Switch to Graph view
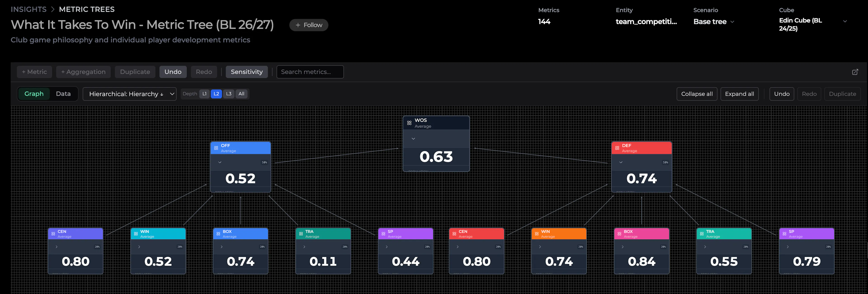868x294 pixels. pyautogui.click(x=34, y=94)
